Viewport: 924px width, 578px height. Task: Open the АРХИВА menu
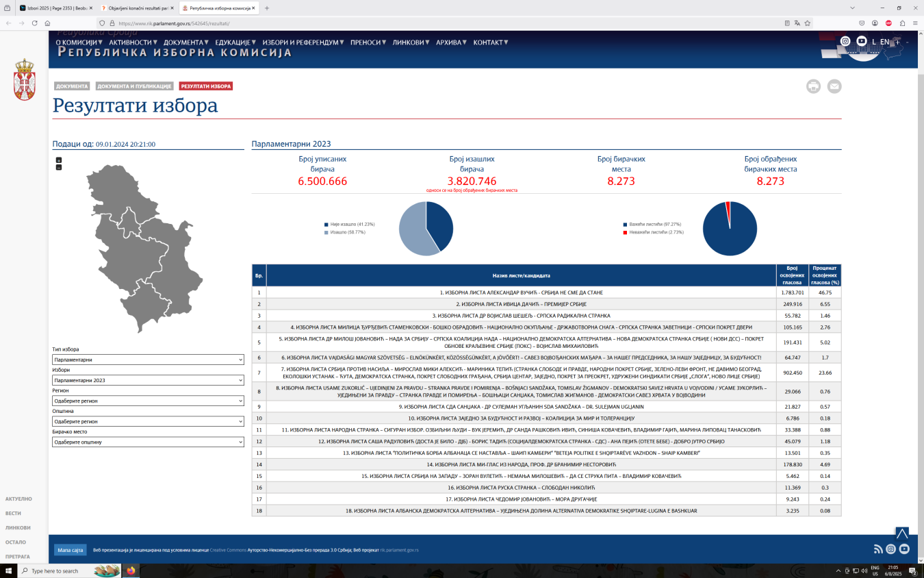(452, 42)
